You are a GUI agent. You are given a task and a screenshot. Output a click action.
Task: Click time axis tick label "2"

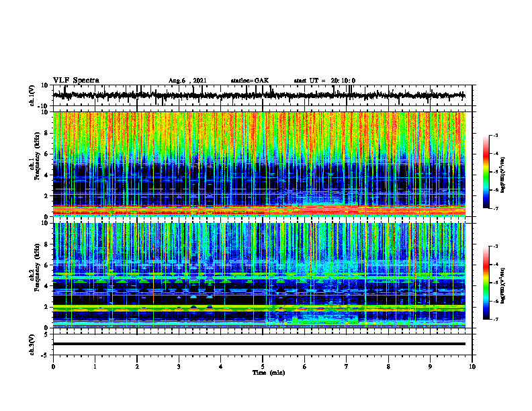click(x=137, y=367)
